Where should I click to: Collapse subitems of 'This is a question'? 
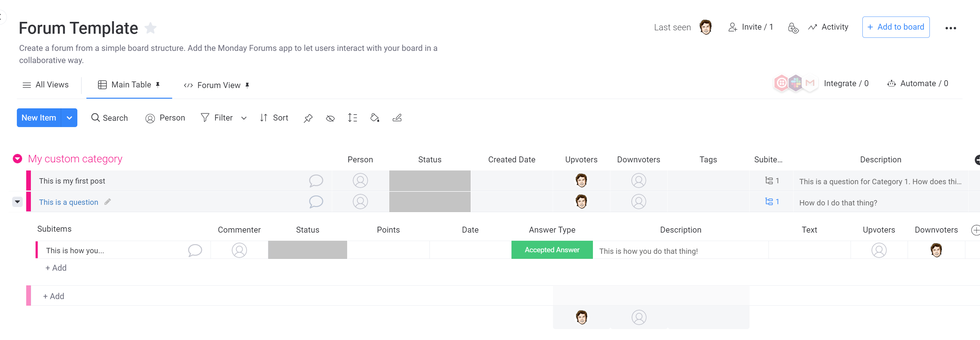click(17, 202)
